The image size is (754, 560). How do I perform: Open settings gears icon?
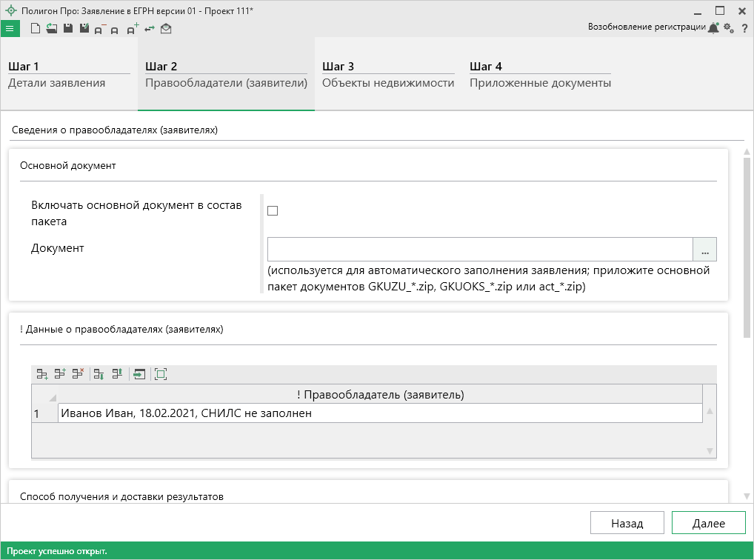[x=729, y=28]
